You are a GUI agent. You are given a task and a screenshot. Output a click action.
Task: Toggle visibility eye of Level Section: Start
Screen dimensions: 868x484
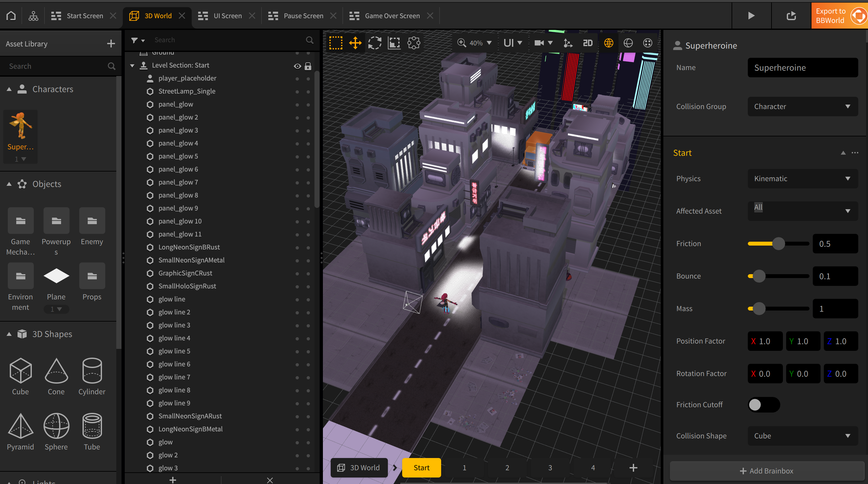[x=297, y=66]
